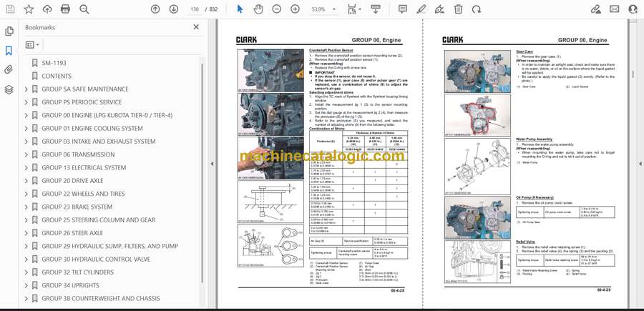Click the Save file icon
Image resolution: width=644 pixels, height=311 pixels.
(x=10, y=9)
